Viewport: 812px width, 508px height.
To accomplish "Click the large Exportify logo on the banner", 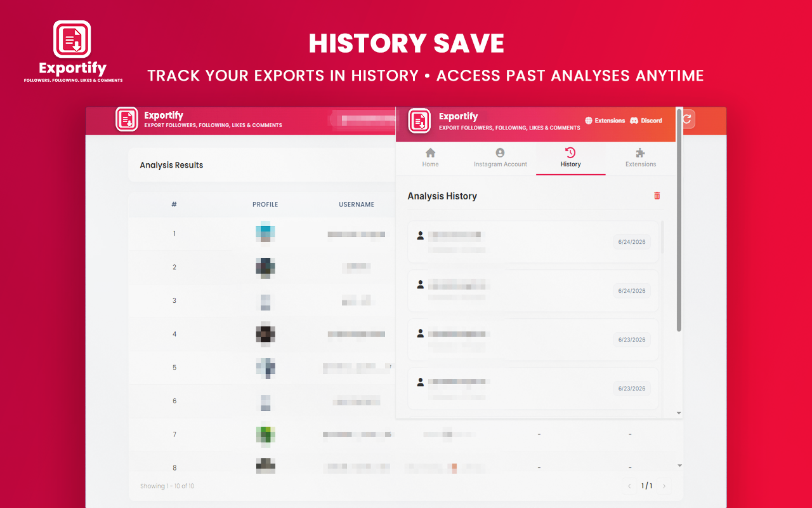I will tap(72, 39).
